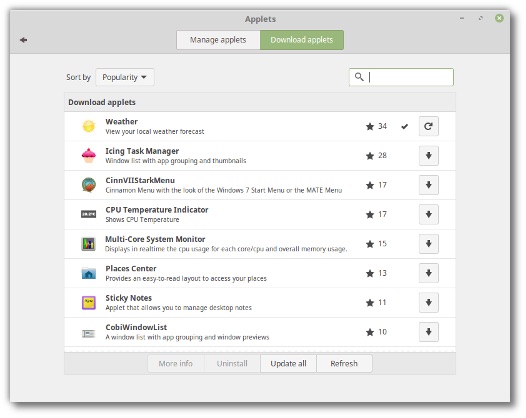Select the Download applets tab
Viewport: 526px width, 418px height.
click(x=302, y=40)
